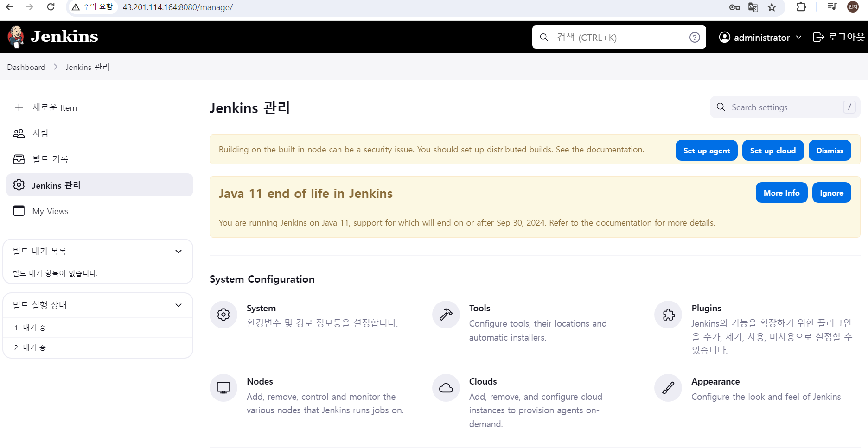Open the Clouds cloud icon
This screenshot has width=868, height=448.
click(446, 388)
